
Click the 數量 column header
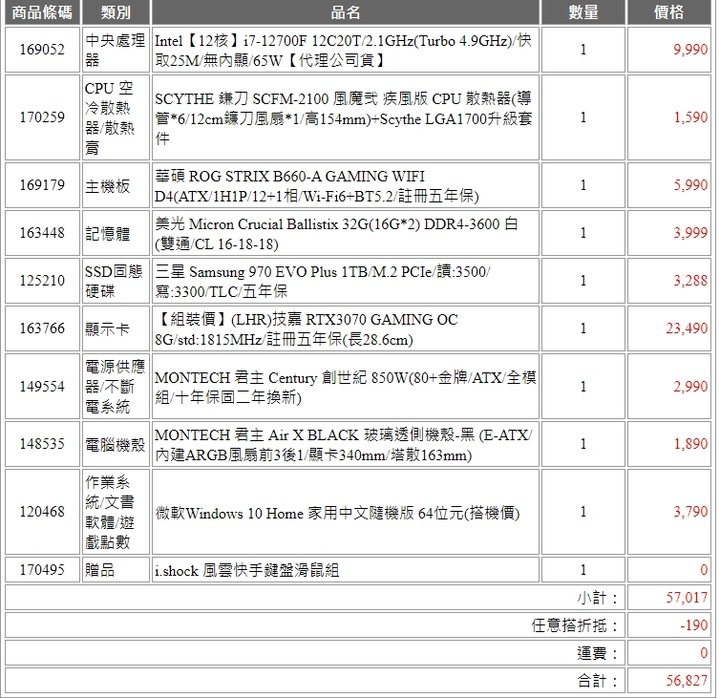tap(583, 12)
